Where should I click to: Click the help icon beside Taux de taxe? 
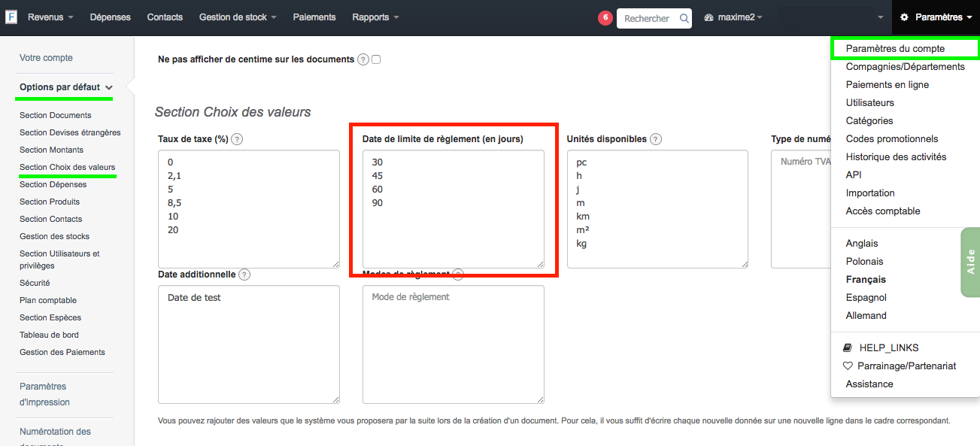click(x=237, y=139)
